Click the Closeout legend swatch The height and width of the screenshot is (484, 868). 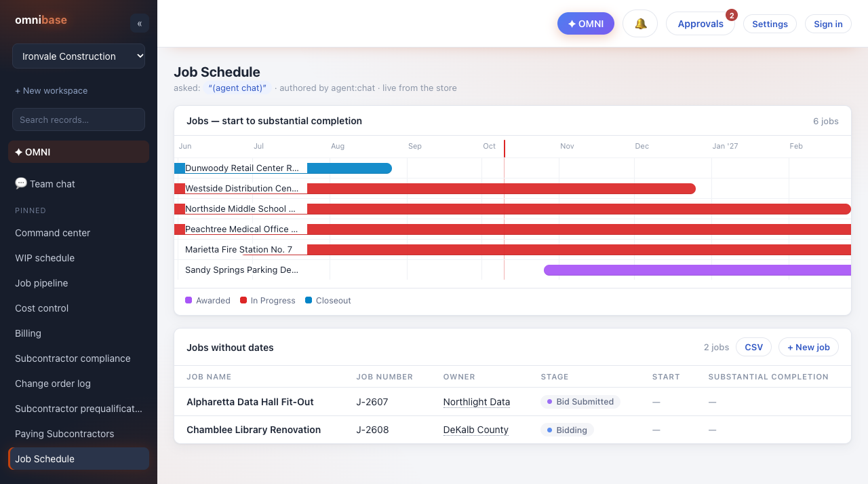click(x=309, y=300)
